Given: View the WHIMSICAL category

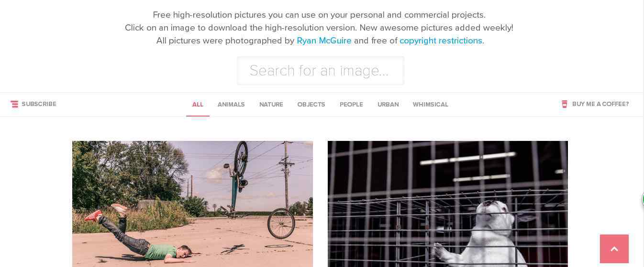Looking at the screenshot, I should 431,105.
